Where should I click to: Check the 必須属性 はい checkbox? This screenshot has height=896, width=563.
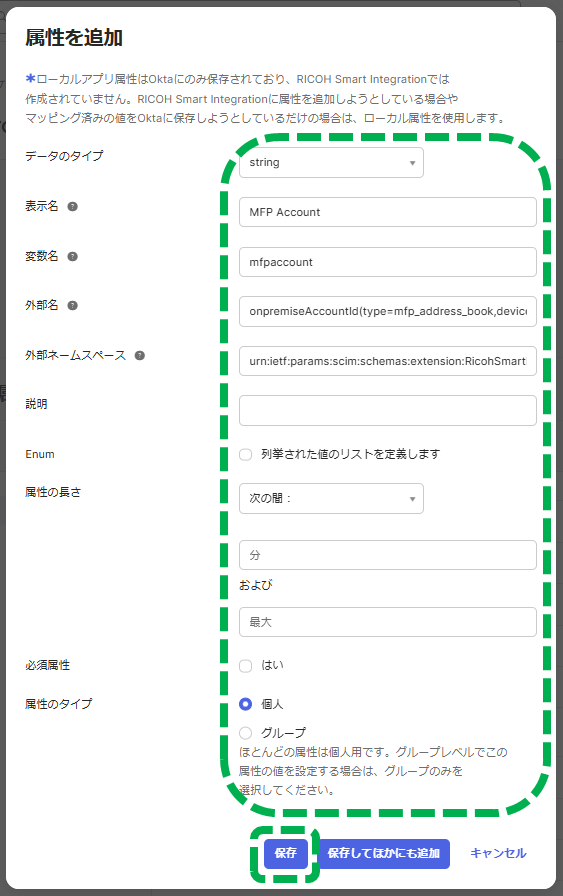246,666
